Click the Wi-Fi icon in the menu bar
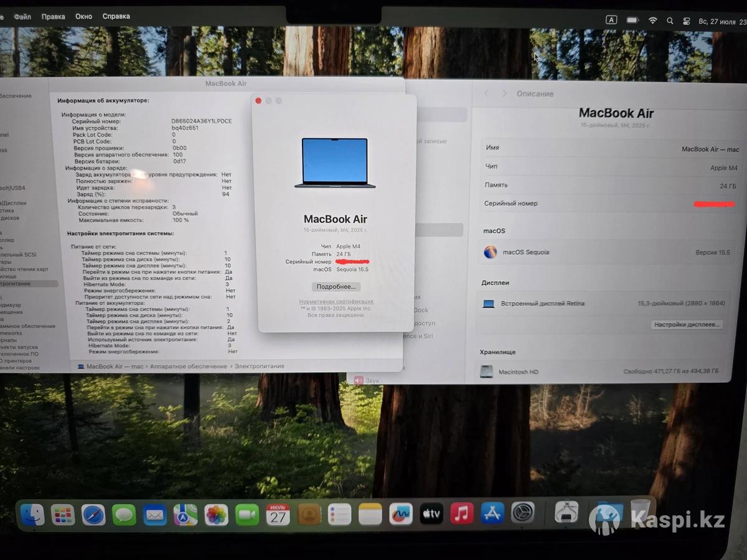This screenshot has width=747, height=560. [x=652, y=20]
